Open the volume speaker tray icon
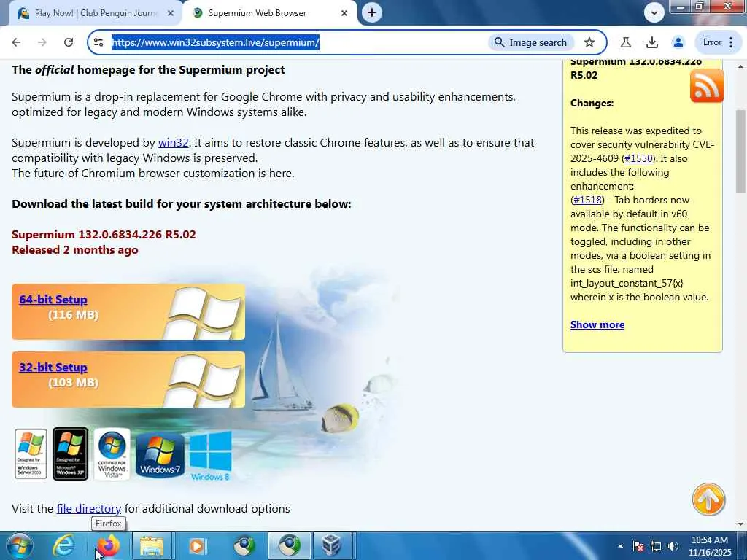The width and height of the screenshot is (747, 560). (x=673, y=546)
